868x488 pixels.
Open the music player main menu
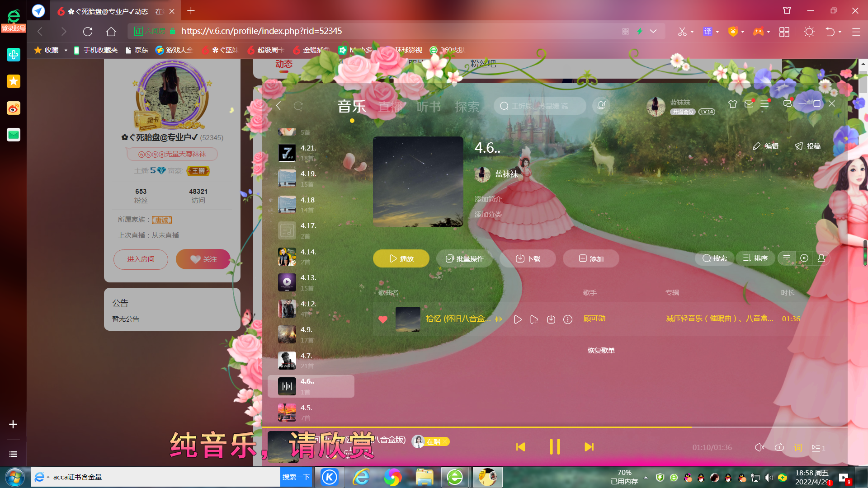coord(765,103)
